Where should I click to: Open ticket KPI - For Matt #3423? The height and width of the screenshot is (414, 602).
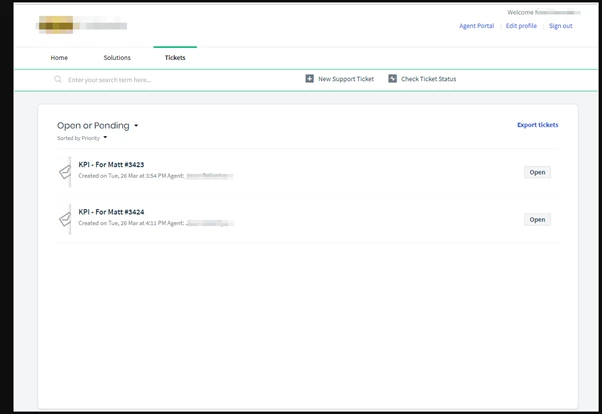(x=111, y=164)
